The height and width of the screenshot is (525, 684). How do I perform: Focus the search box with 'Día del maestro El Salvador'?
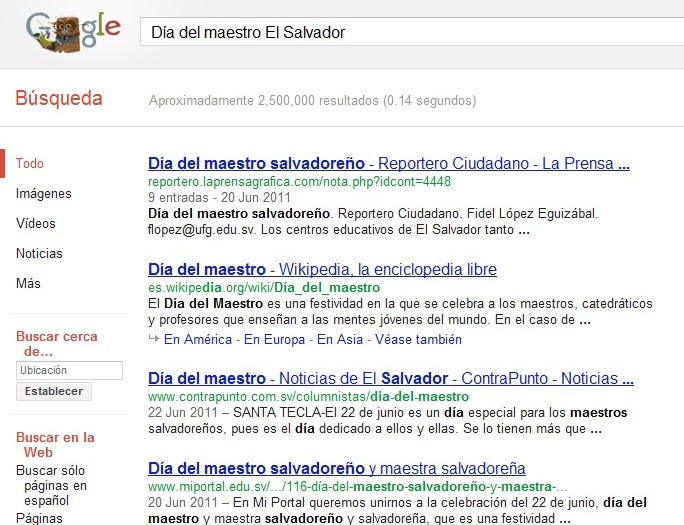(412, 32)
